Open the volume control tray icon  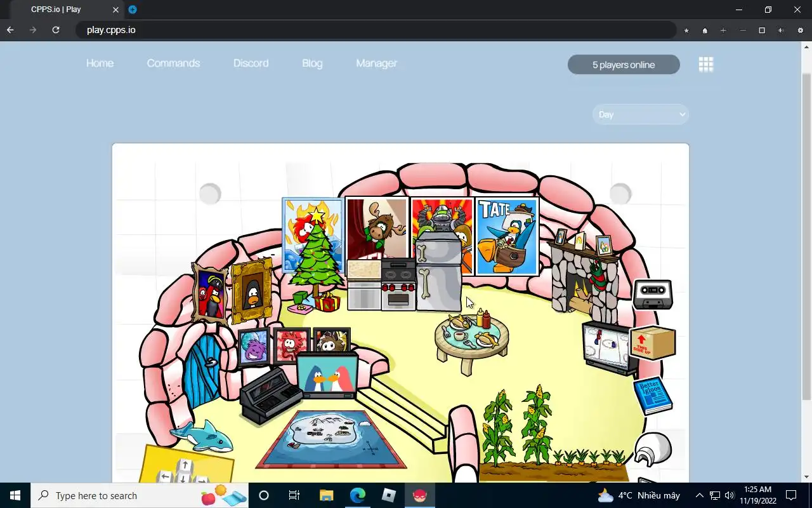[x=730, y=495]
